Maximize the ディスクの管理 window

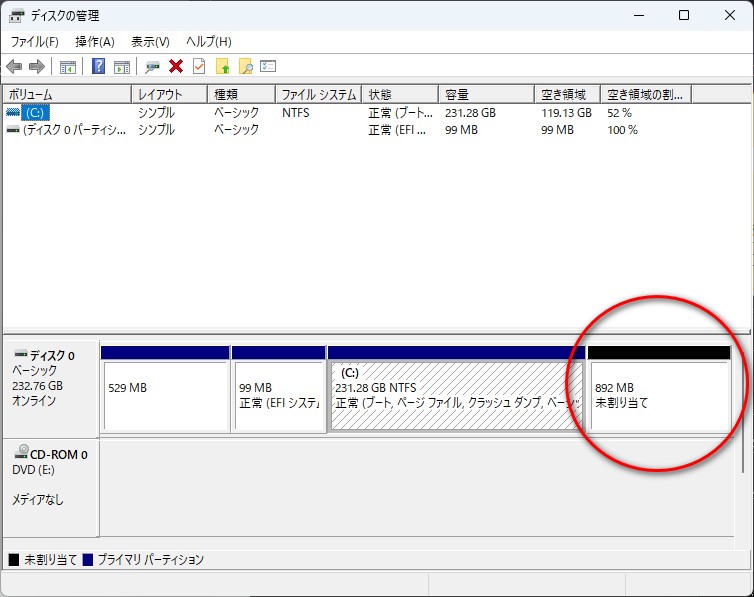click(x=684, y=15)
